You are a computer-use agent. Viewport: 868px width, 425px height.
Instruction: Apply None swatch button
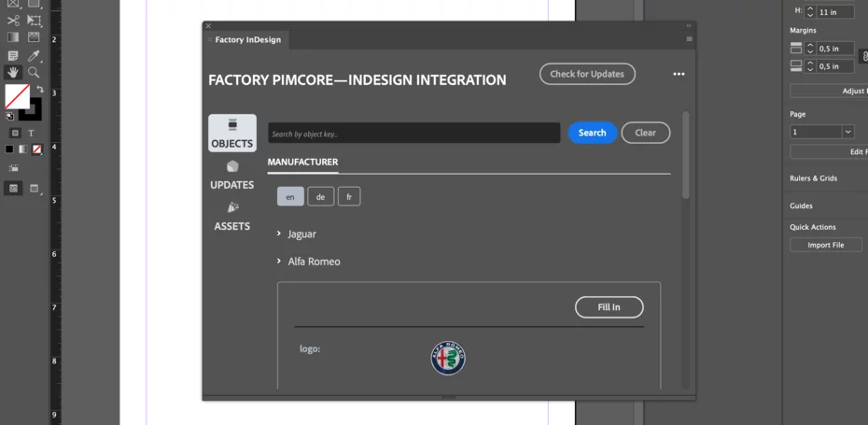pyautogui.click(x=36, y=149)
